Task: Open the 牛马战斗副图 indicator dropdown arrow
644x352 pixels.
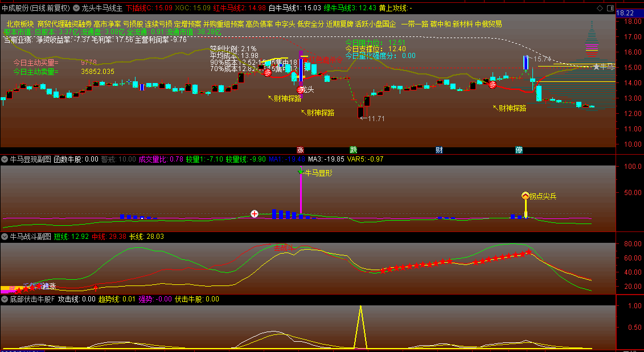Action: click(x=5, y=237)
